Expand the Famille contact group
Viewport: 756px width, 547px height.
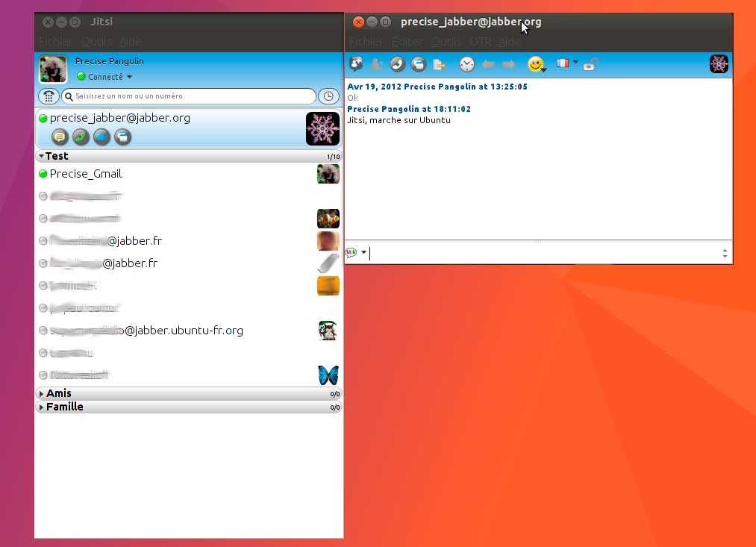(42, 407)
